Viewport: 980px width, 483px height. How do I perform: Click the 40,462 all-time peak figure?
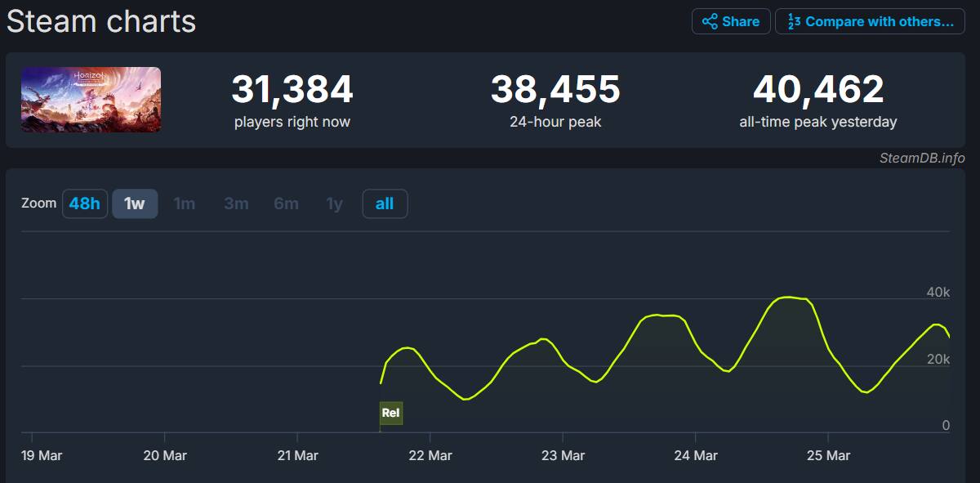click(x=818, y=89)
